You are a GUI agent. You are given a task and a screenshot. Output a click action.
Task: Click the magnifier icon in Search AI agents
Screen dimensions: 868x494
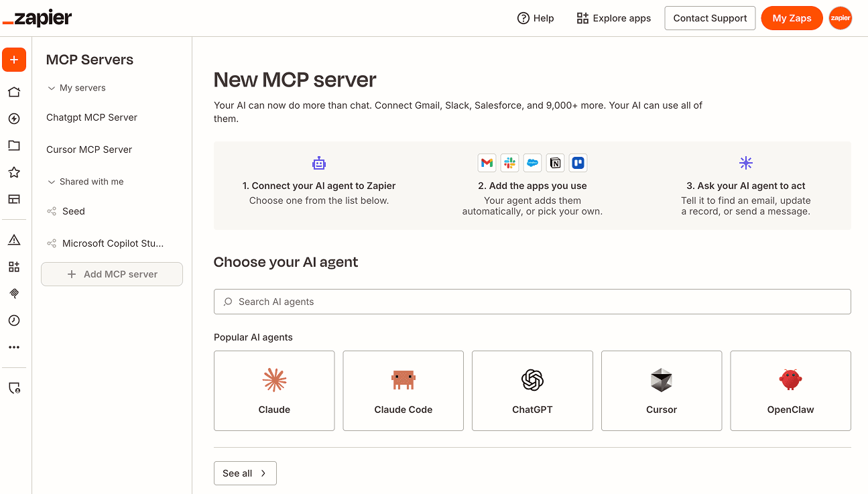[228, 302]
